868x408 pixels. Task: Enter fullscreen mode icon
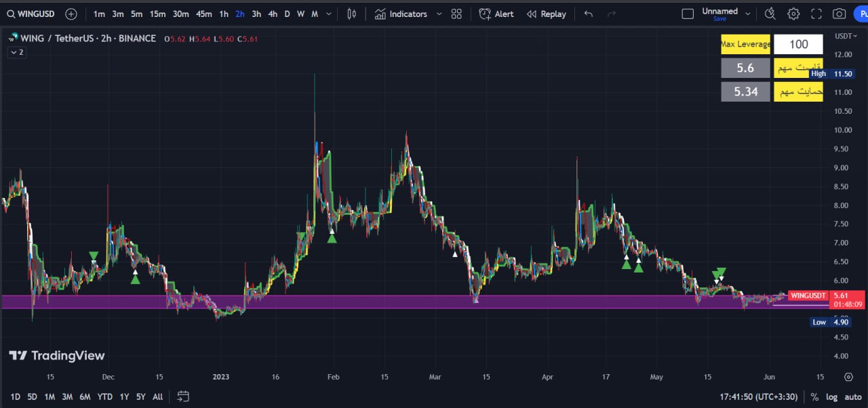[816, 14]
